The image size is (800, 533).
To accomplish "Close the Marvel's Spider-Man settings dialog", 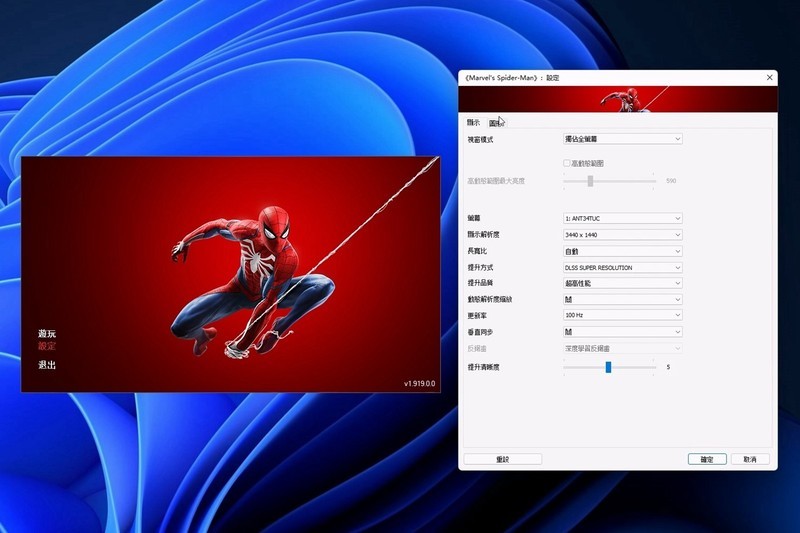I will 769,78.
